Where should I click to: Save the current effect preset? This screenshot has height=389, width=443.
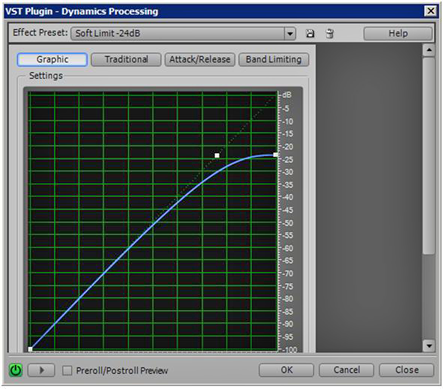pyautogui.click(x=310, y=33)
